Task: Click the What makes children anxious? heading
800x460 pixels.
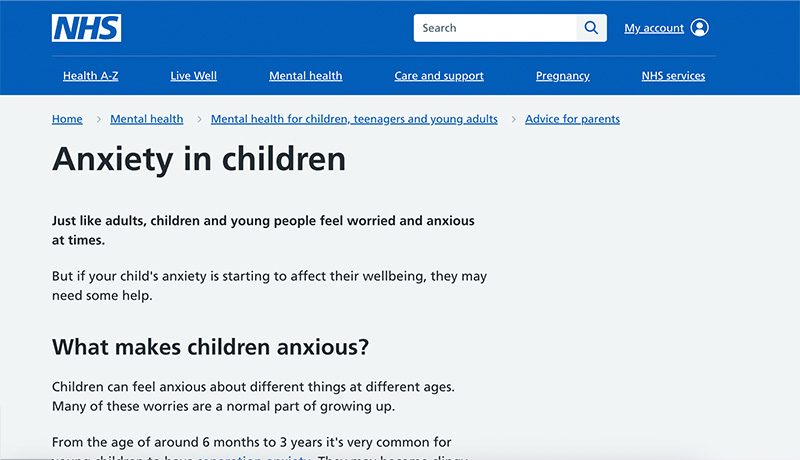Action: [x=210, y=347]
